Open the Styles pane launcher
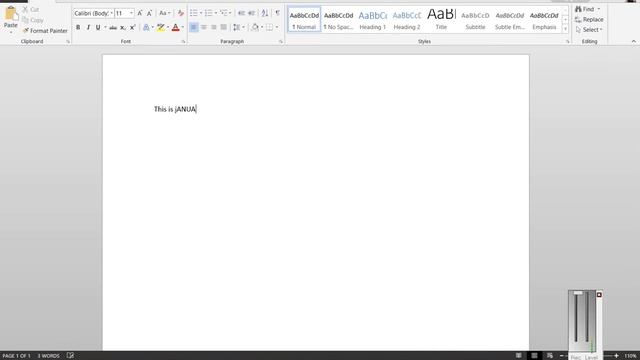 pos(567,42)
